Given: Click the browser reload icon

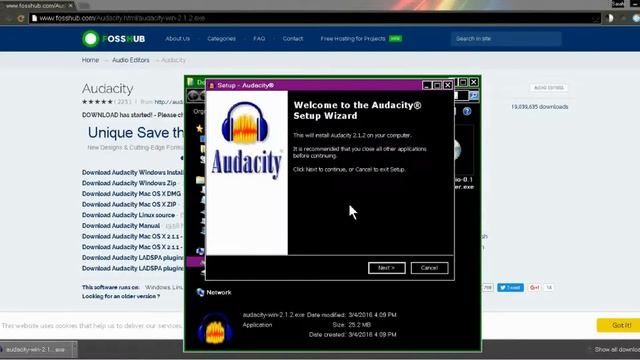Looking at the screenshot, I should pyautogui.click(x=21, y=18).
